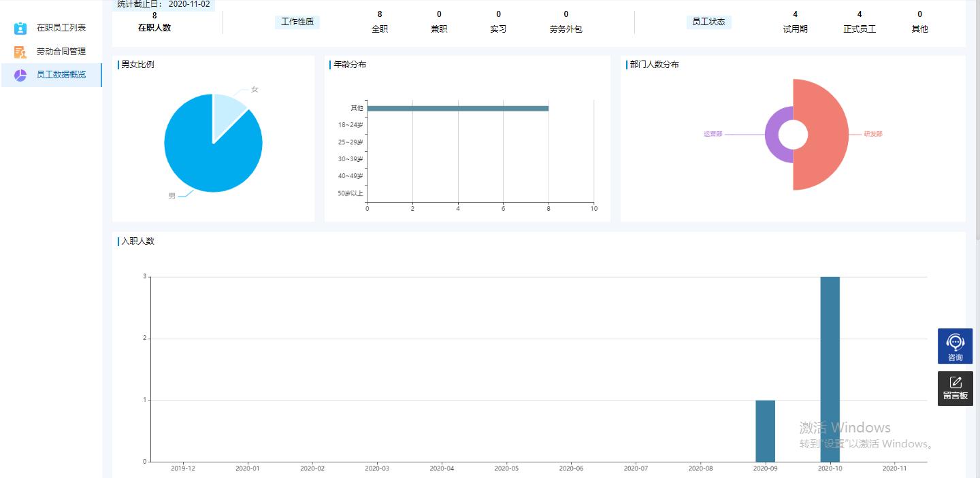
Task: Click the 2020-10 onboarding bar
Action: coord(830,369)
